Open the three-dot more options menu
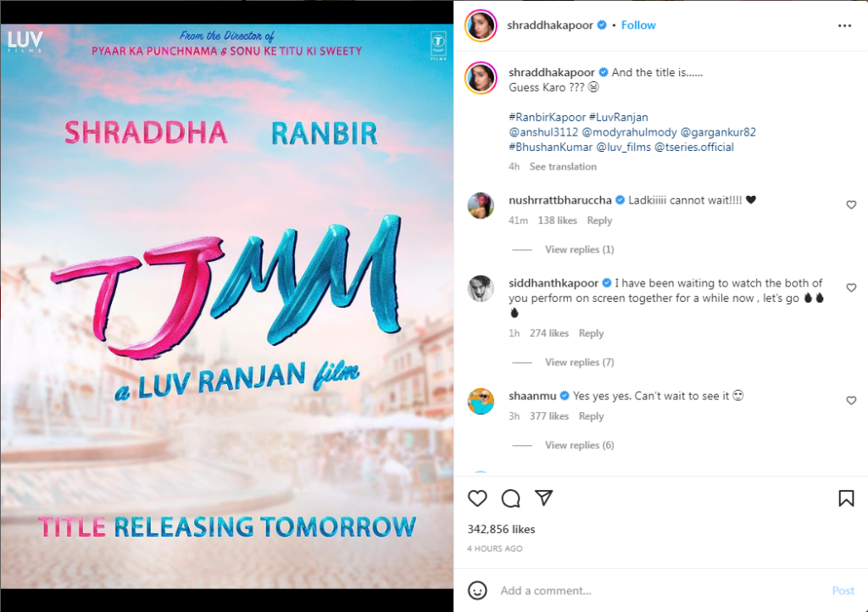 (844, 25)
